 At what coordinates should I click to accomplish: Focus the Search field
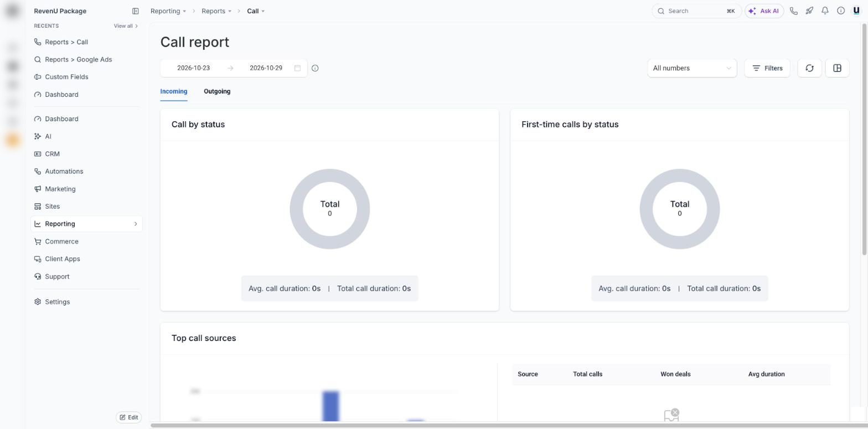(696, 11)
